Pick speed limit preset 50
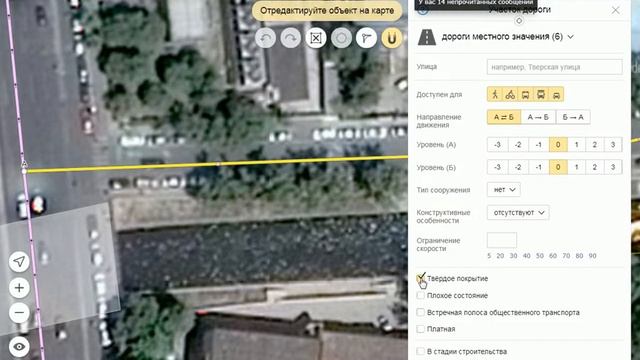Viewport: 640px width, 360px height. click(x=540, y=256)
